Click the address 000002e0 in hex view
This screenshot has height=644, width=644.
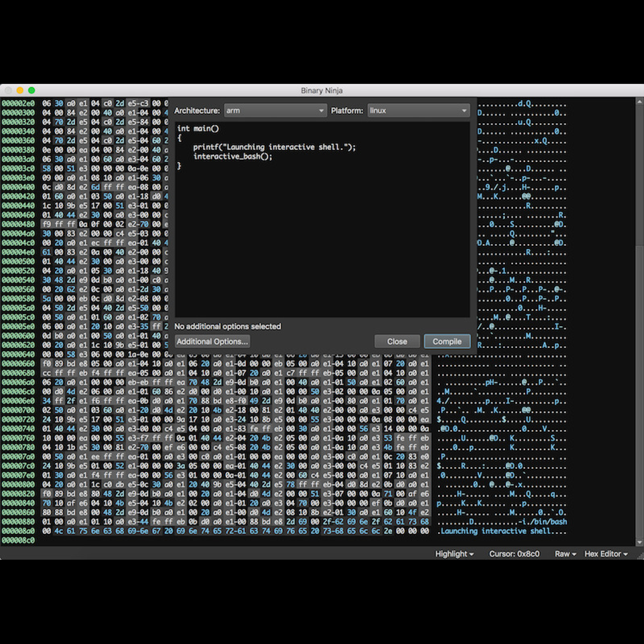point(18,103)
